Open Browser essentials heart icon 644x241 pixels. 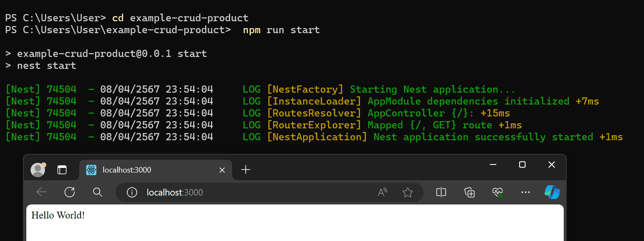coord(498,193)
